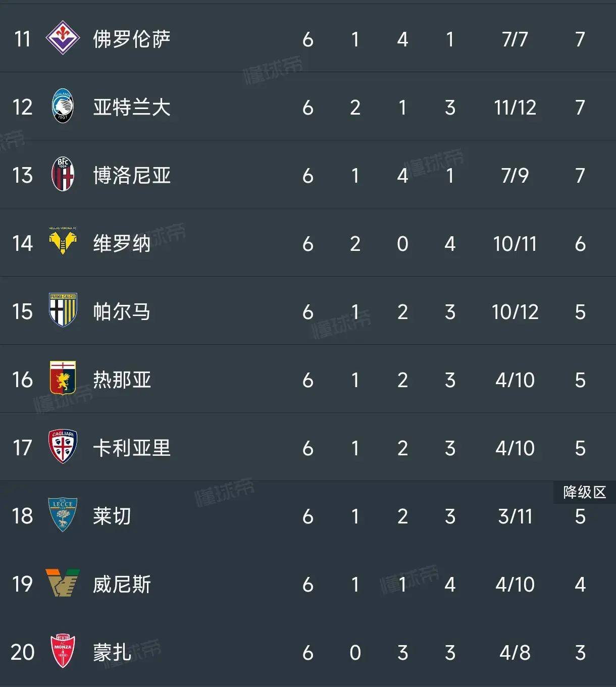Open team name 博洛尼亚

pos(132,175)
